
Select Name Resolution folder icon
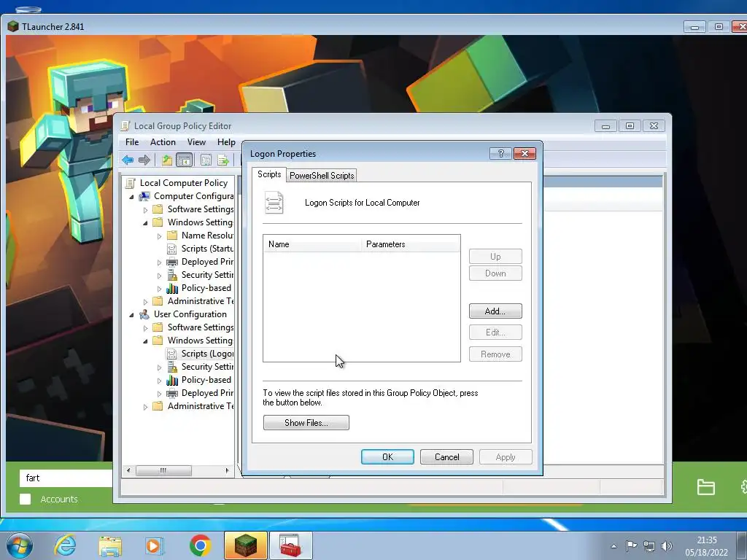pyautogui.click(x=172, y=236)
